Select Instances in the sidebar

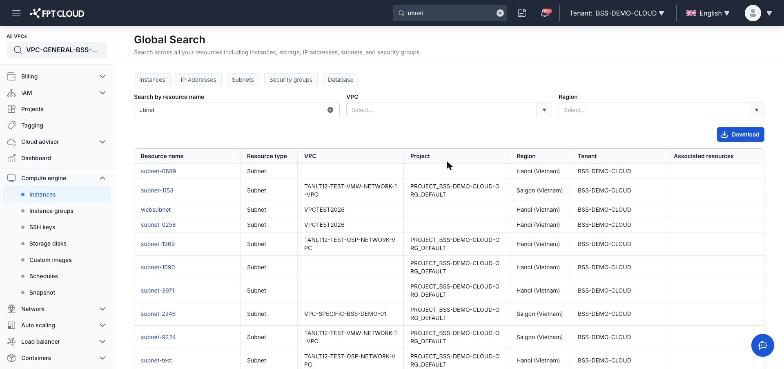click(57, 194)
